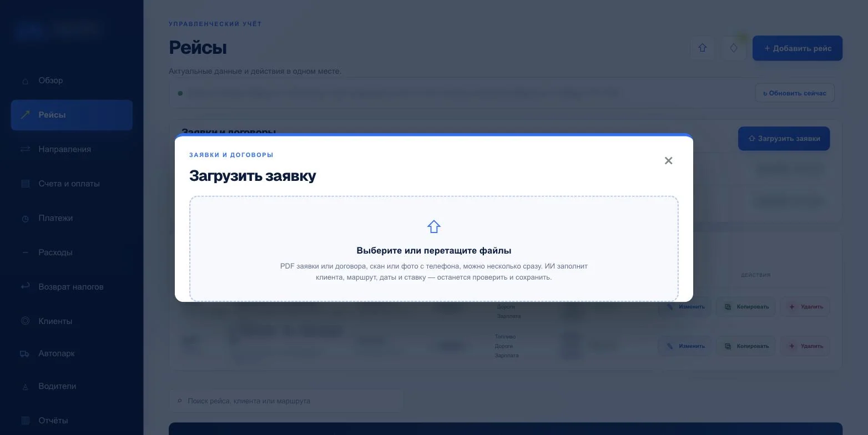The height and width of the screenshot is (435, 868).
Task: Click Копировать in the last trip row
Action: pos(746,346)
